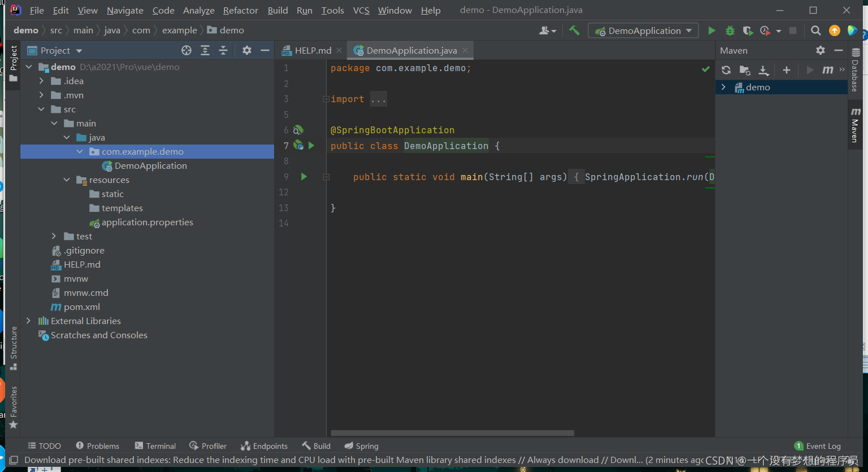Click the green inspection checkmark in editor
This screenshot has width=868, height=472.
coord(705,69)
